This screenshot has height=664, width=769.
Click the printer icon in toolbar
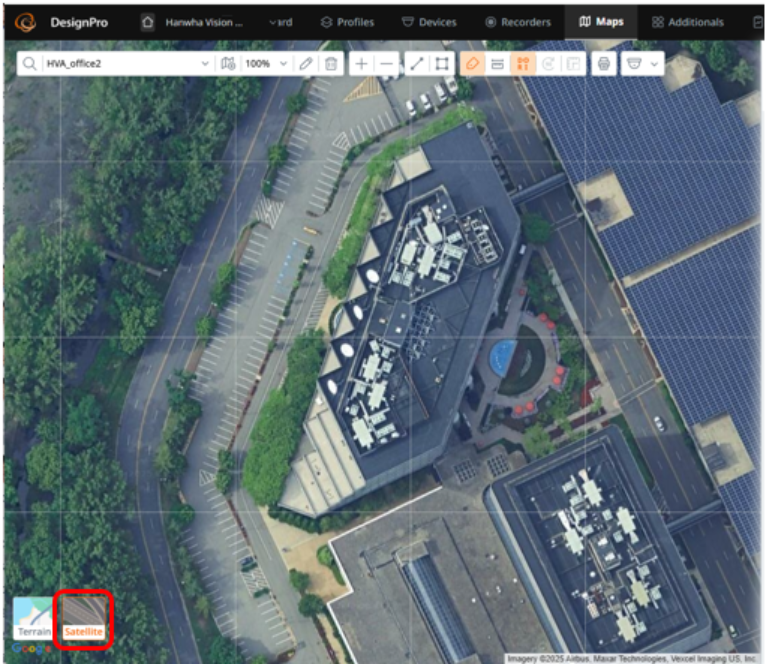point(603,64)
